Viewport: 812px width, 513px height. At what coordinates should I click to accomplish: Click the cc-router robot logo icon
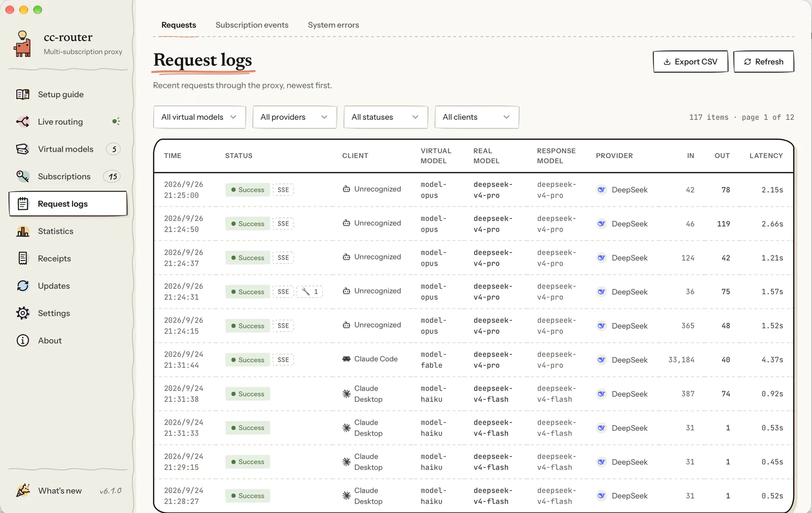[x=22, y=44]
